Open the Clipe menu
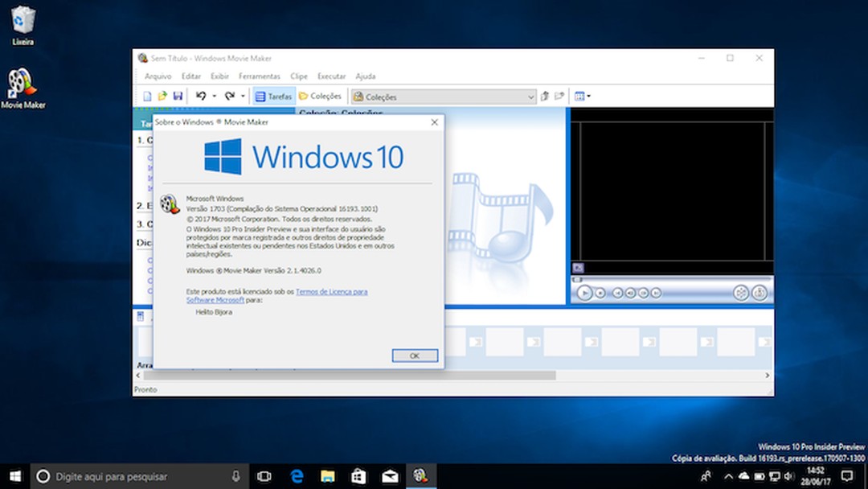The image size is (868, 489). pyautogui.click(x=298, y=76)
